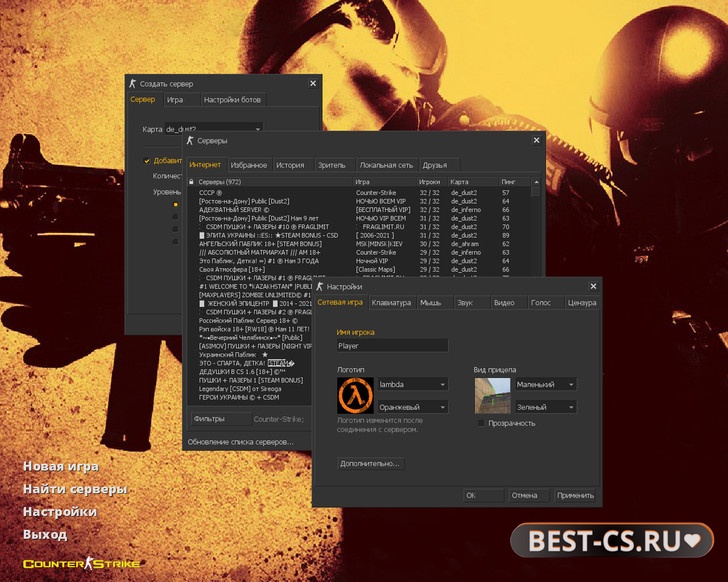Click Настройки in main menu

coord(60,512)
